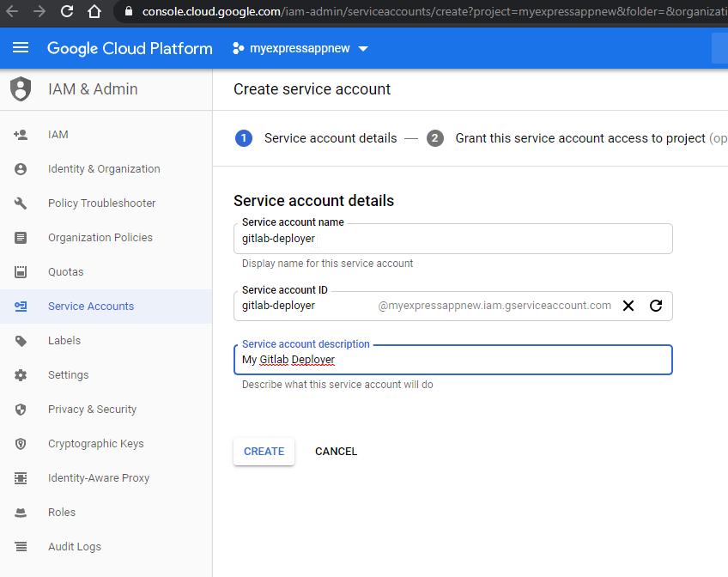Screen dimensions: 728x577
Task: Select step 2 Grant this service account access
Action: (577, 138)
